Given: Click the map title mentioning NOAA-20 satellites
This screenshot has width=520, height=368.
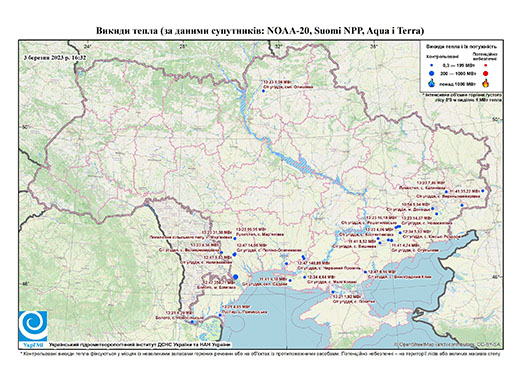Looking at the screenshot, I should [x=260, y=31].
